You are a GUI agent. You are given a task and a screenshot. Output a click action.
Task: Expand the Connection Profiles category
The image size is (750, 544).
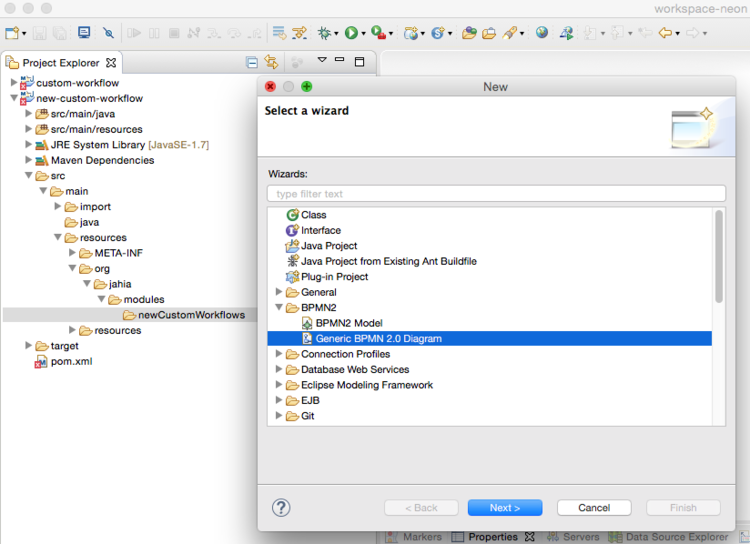(x=279, y=354)
